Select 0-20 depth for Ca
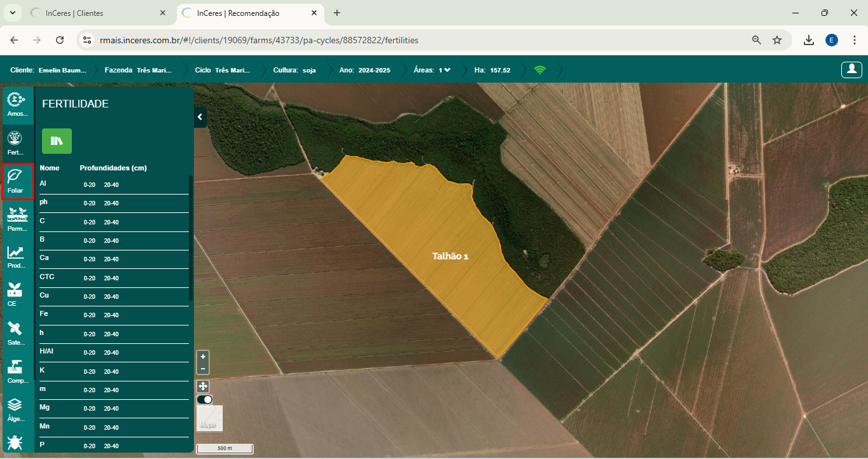Image resolution: width=868 pixels, height=459 pixels. tap(90, 259)
